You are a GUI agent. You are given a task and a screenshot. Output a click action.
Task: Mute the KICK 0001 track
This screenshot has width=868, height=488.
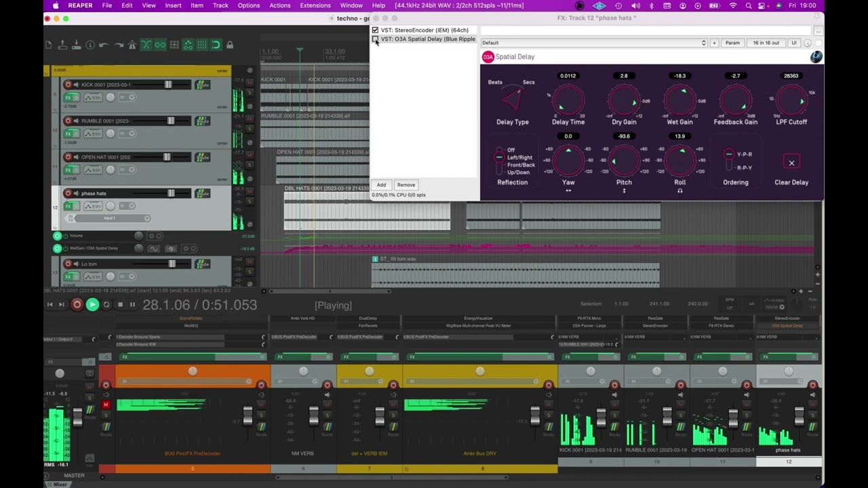tap(250, 83)
